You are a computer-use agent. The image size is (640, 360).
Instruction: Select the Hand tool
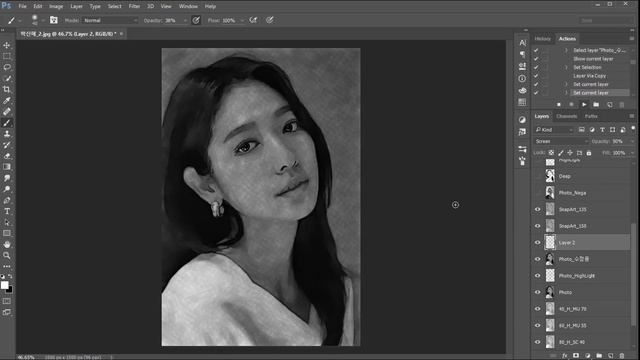(7, 244)
